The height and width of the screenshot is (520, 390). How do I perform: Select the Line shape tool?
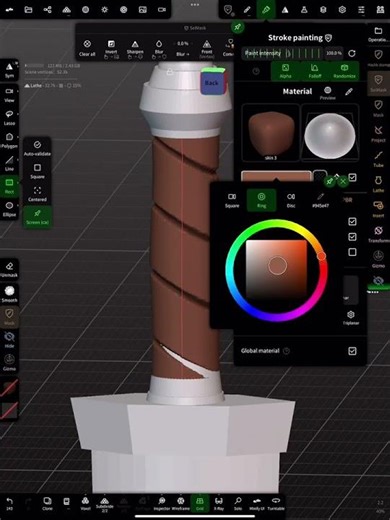pos(9,163)
